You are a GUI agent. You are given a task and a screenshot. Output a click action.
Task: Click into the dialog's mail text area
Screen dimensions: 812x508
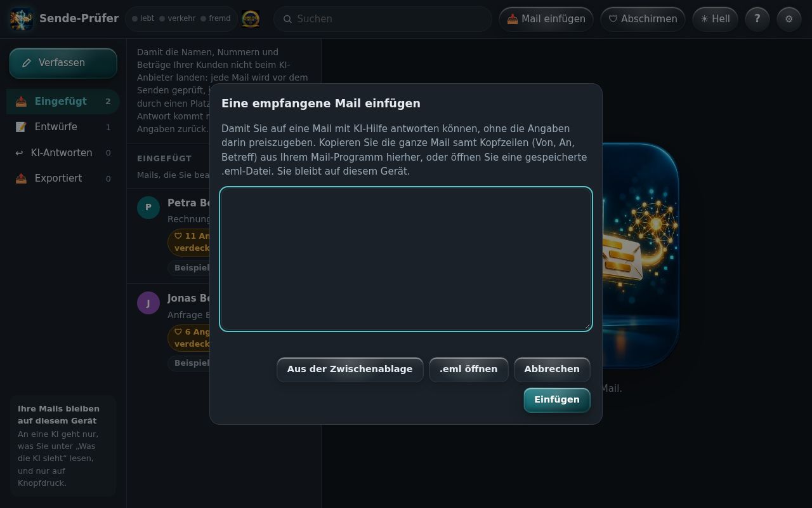pyautogui.click(x=406, y=259)
